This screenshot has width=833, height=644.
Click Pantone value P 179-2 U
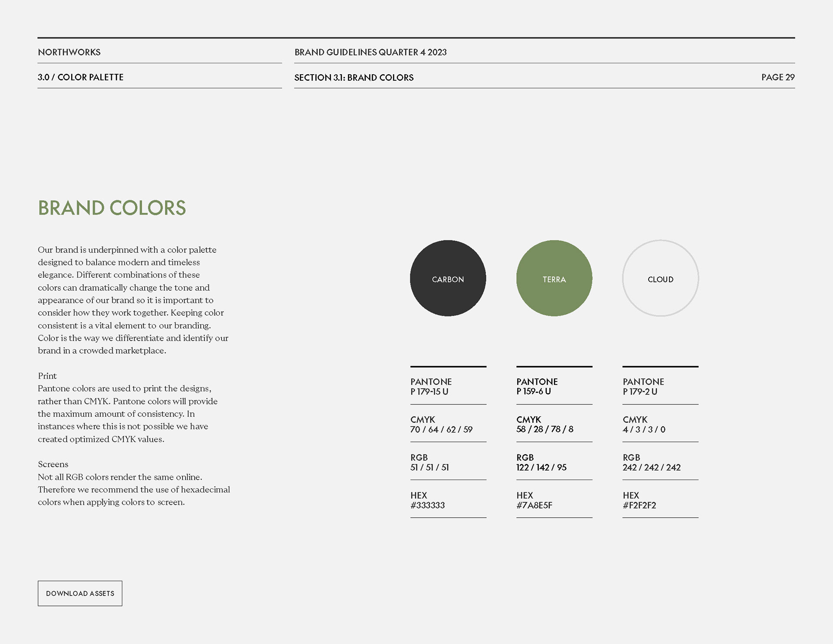[640, 391]
